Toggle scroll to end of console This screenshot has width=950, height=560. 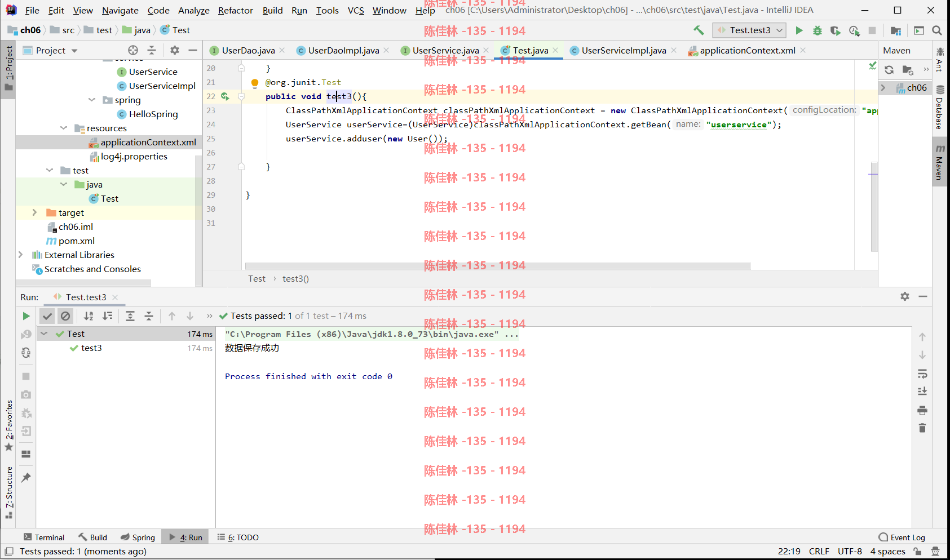(x=922, y=392)
